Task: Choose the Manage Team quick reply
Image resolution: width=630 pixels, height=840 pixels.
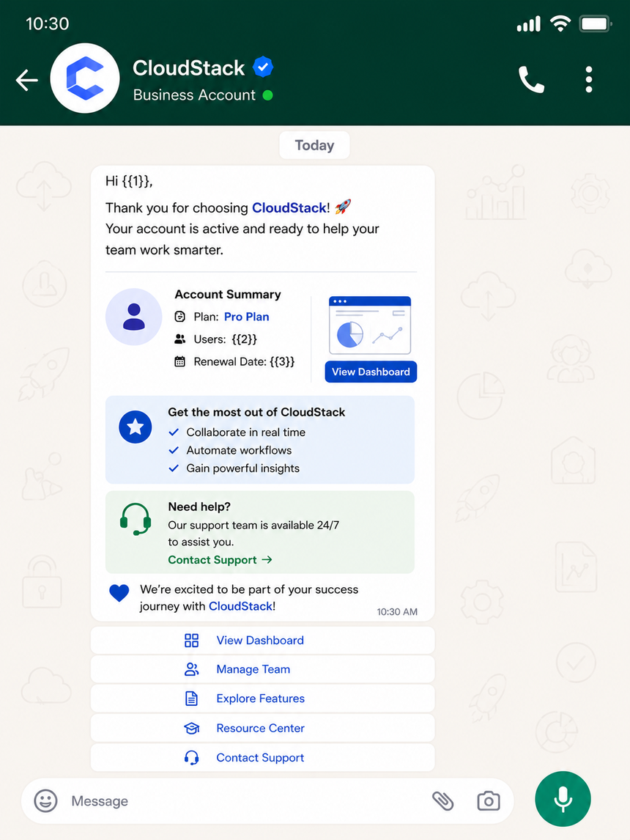Action: pos(262,669)
